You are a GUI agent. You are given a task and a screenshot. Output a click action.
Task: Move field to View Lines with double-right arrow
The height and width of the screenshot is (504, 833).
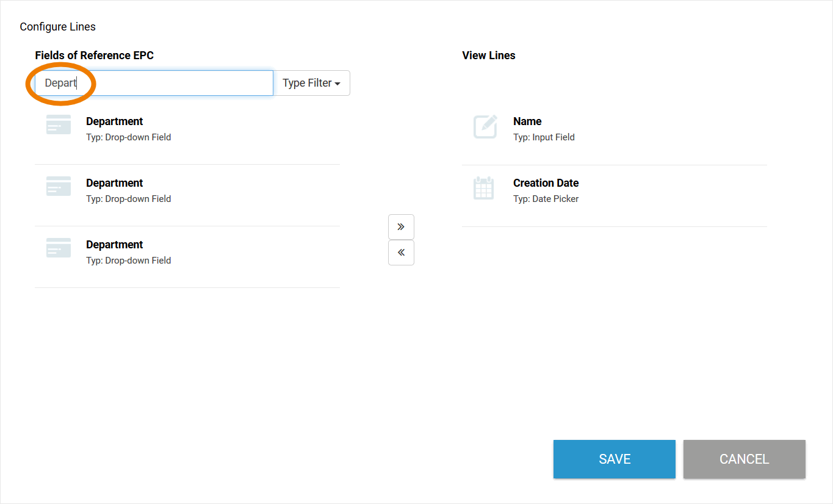click(401, 227)
